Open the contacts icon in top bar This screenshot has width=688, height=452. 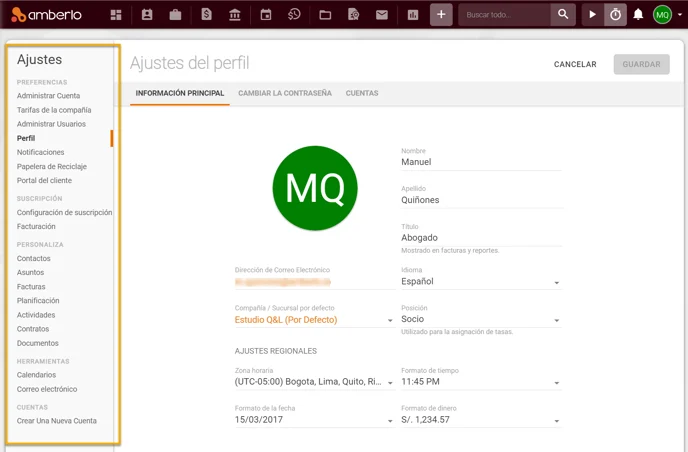(x=147, y=15)
